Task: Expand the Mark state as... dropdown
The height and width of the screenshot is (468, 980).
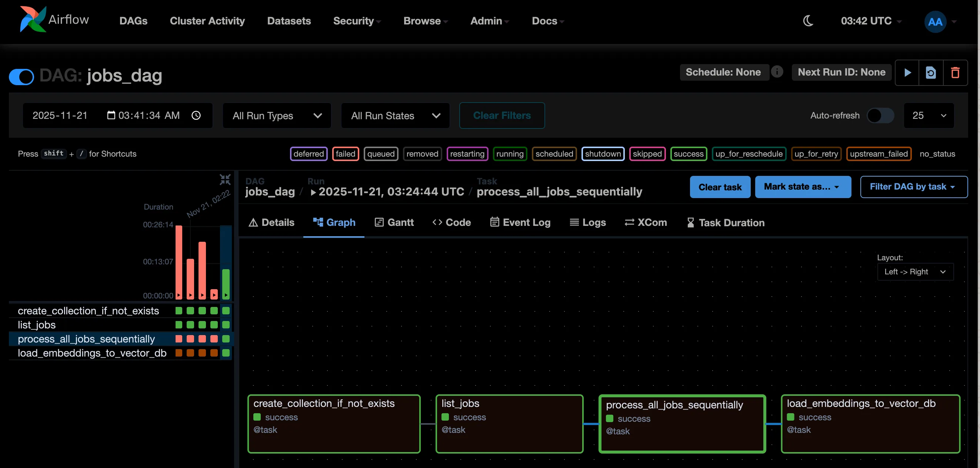Action: [803, 187]
